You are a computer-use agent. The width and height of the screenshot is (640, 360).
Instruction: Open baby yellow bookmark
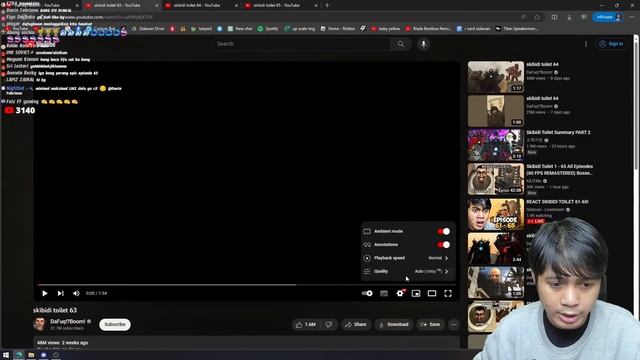pyautogui.click(x=386, y=29)
